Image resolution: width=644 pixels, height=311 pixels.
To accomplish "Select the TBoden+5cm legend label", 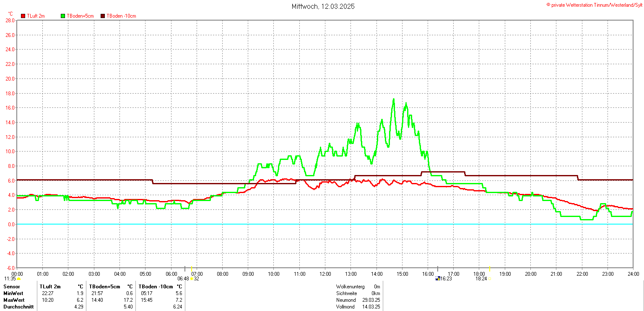I will (80, 16).
